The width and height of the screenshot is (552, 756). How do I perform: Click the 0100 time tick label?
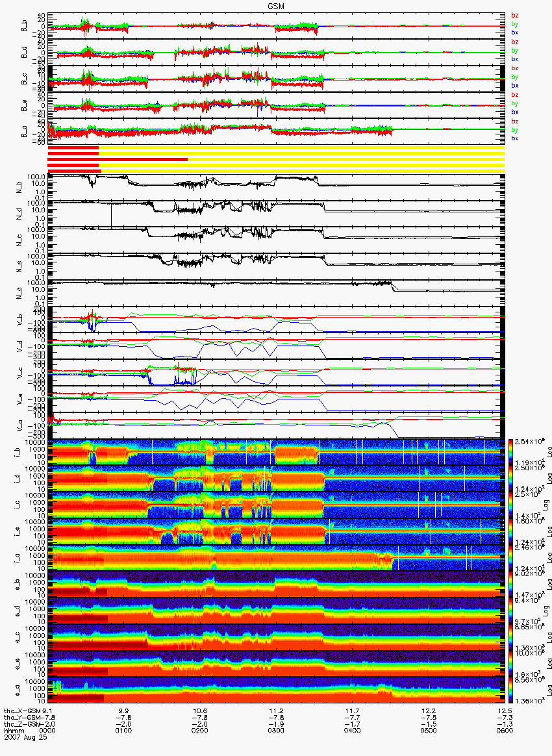tap(123, 731)
